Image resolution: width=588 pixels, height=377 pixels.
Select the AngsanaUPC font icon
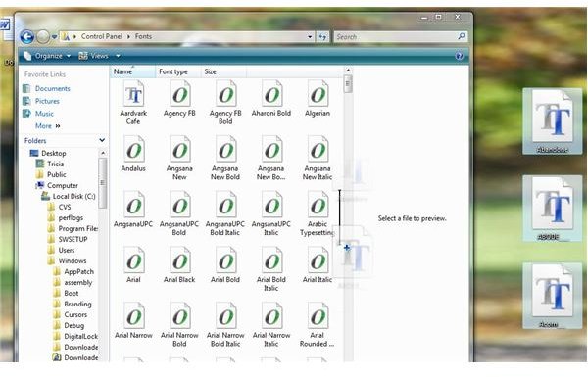pyautogui.click(x=133, y=205)
